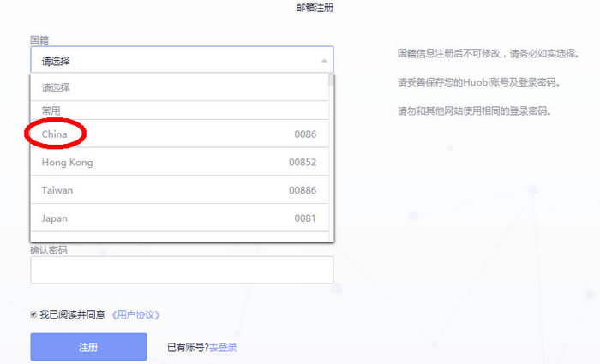The image size is (600, 364).
Task: Click the 邮箱注册 heading
Action: (x=314, y=9)
